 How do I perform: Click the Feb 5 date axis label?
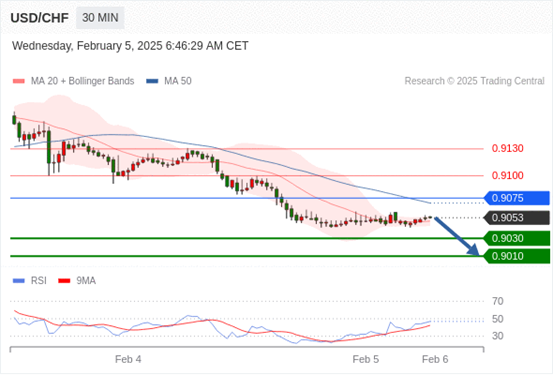[x=366, y=359]
